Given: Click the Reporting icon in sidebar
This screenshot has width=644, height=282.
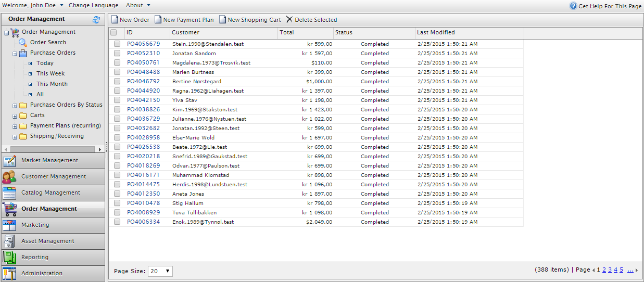Looking at the screenshot, I should (9, 258).
